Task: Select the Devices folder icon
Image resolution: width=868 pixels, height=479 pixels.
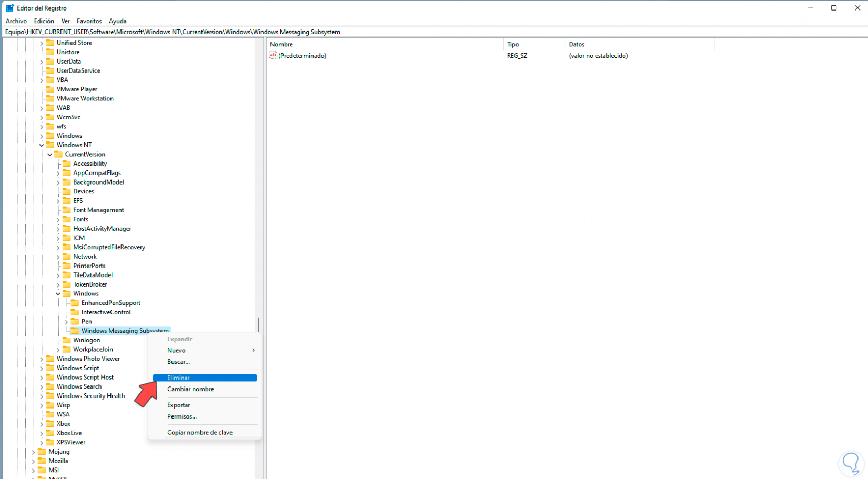Action: pos(67,191)
